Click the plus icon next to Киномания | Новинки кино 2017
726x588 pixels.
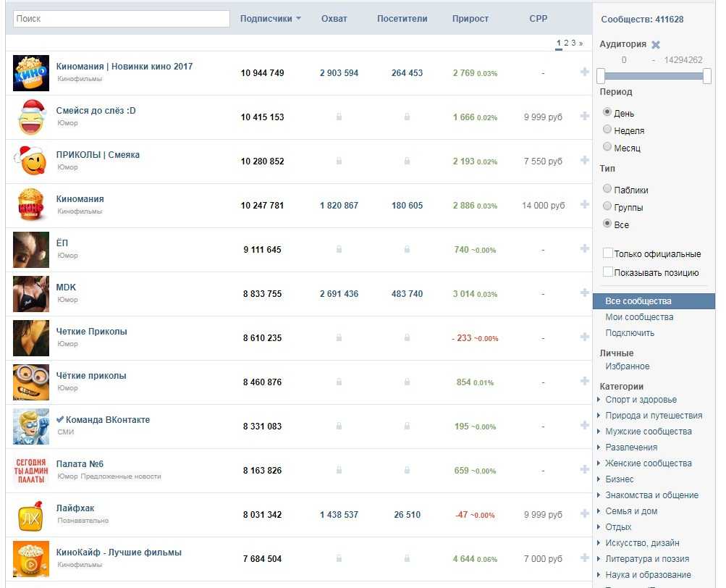click(x=584, y=72)
